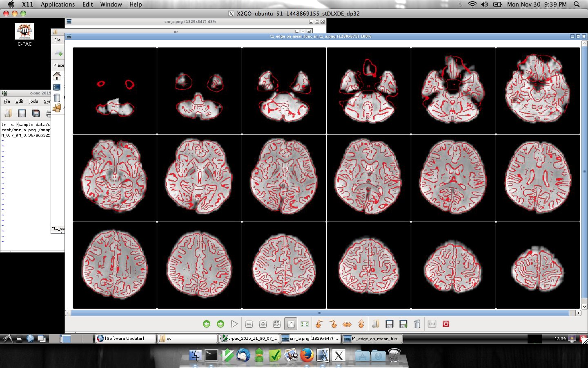Image resolution: width=588 pixels, height=368 pixels.
Task: Click the first brain slice thumbnail panel
Action: 115,91
